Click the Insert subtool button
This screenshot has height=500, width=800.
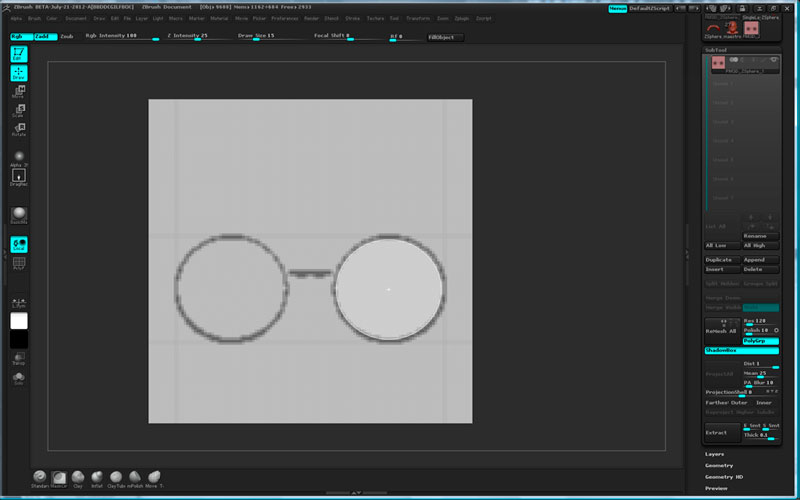722,269
